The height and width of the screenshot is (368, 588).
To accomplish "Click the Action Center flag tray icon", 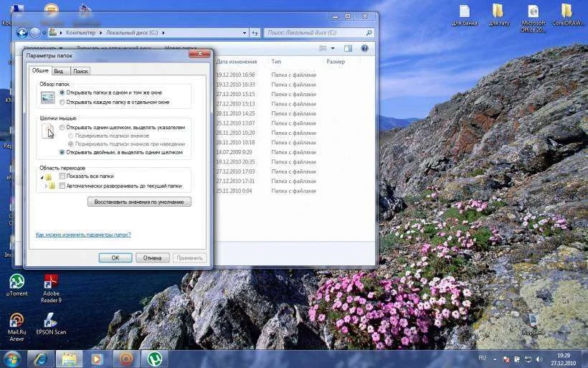I will (506, 359).
